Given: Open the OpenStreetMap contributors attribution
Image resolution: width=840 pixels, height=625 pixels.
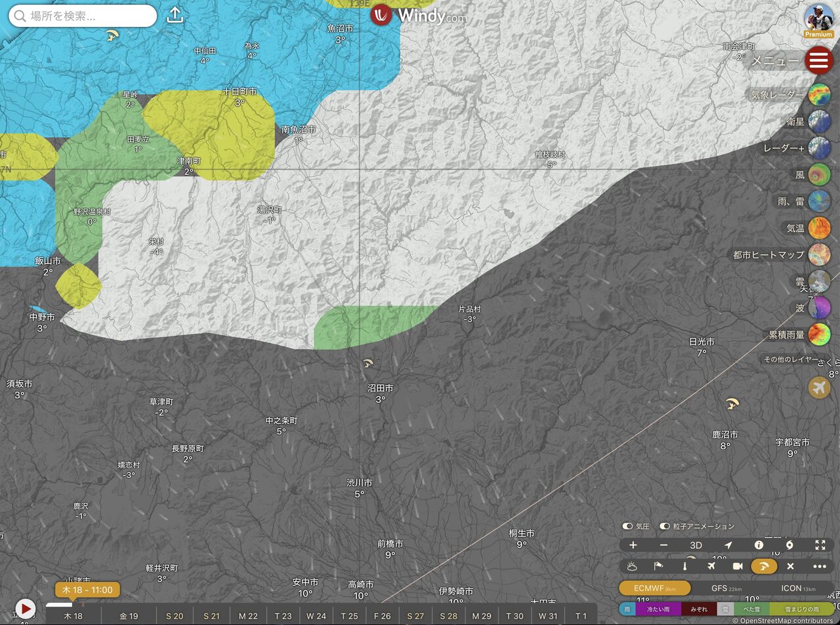Looking at the screenshot, I should point(782,620).
